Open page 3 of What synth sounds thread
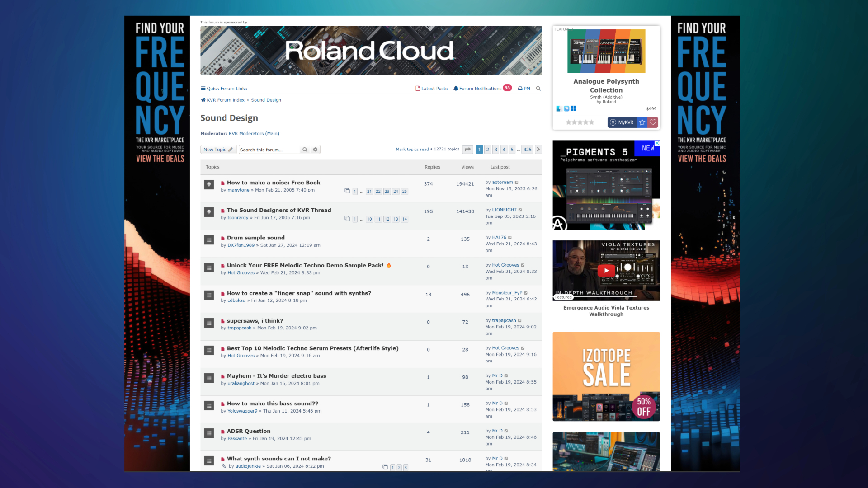 pos(406,468)
